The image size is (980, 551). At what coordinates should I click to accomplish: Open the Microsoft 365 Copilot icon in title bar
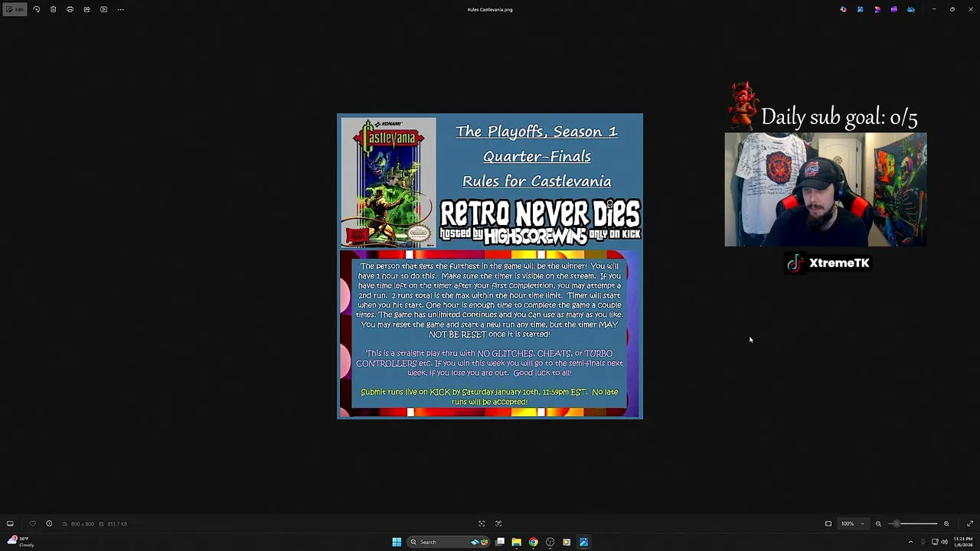[843, 9]
